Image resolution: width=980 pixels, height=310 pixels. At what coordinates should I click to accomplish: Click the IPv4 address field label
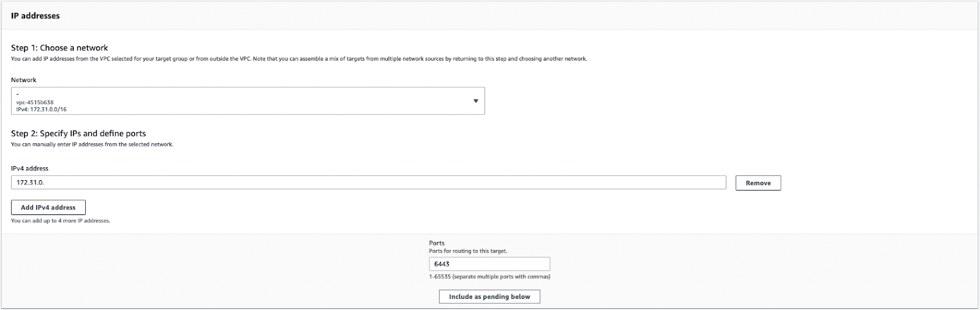[29, 168]
